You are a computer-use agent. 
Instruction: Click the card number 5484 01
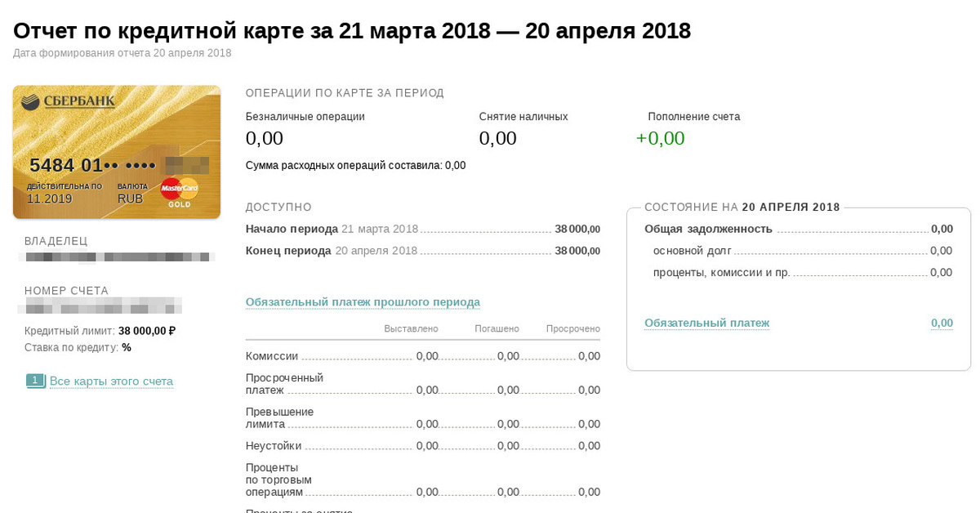coord(66,165)
